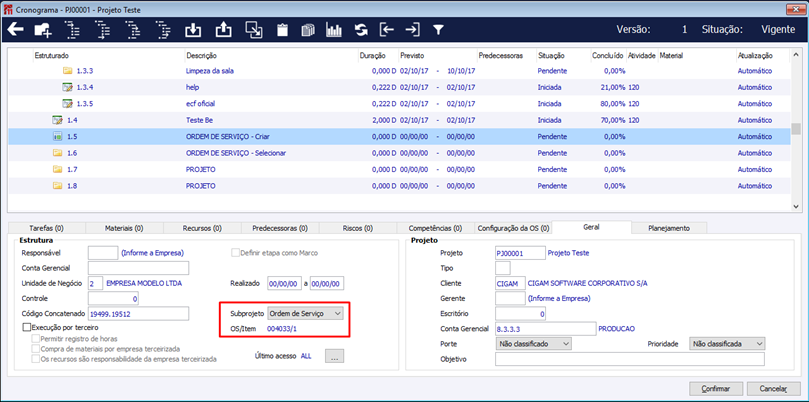The image size is (809, 402).
Task: Switch to the Tarefas (0) tab
Action: coord(46,228)
